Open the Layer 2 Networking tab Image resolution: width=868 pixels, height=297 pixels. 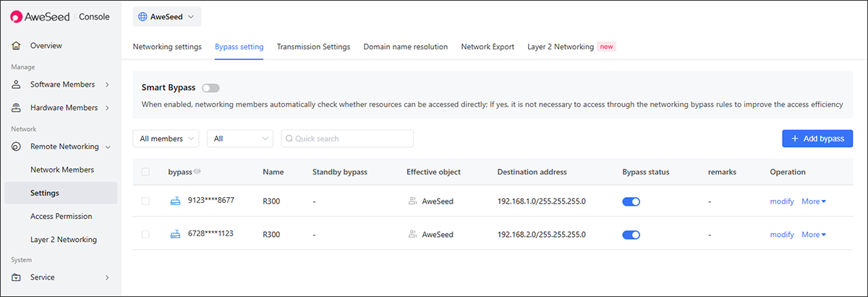pyautogui.click(x=561, y=46)
